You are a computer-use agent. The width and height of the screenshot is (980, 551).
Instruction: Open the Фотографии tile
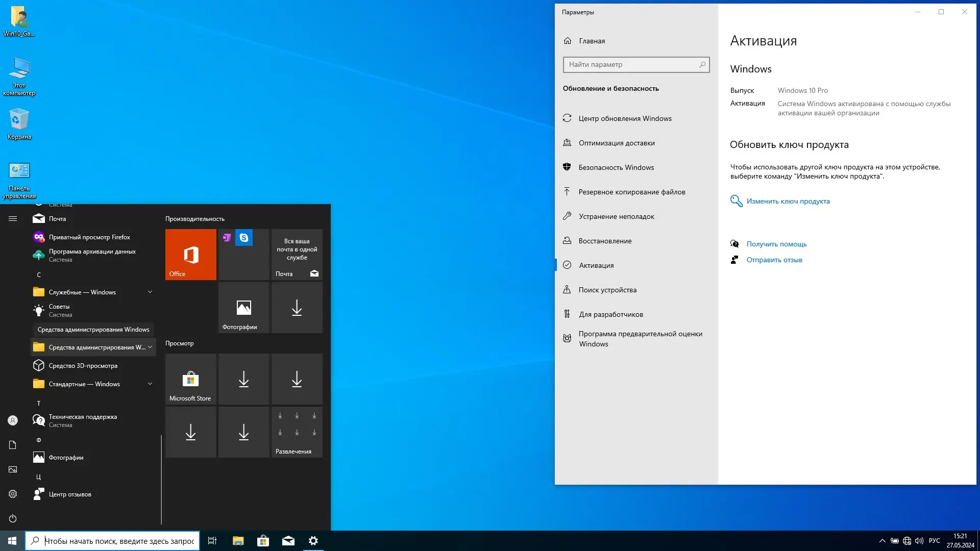[243, 308]
